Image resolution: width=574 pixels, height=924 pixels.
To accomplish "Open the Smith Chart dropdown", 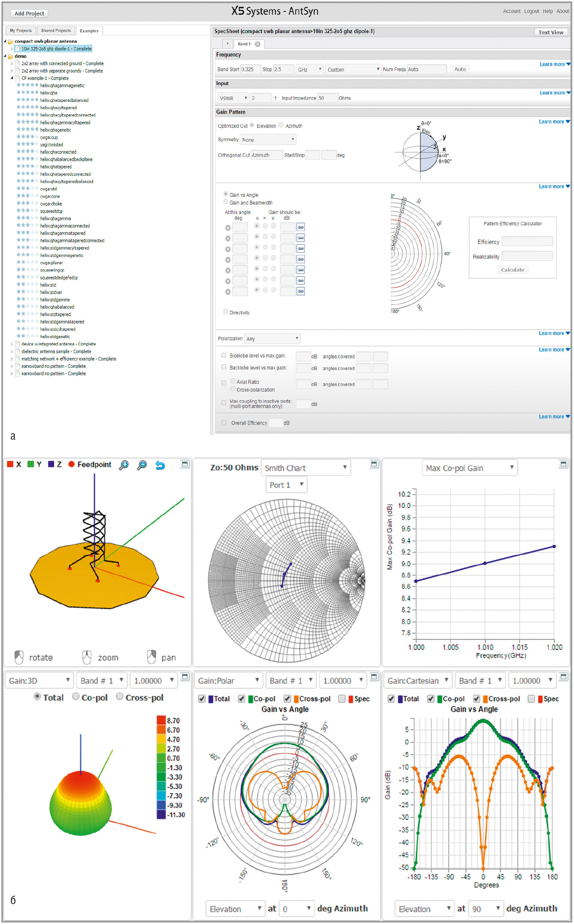I will click(x=305, y=468).
